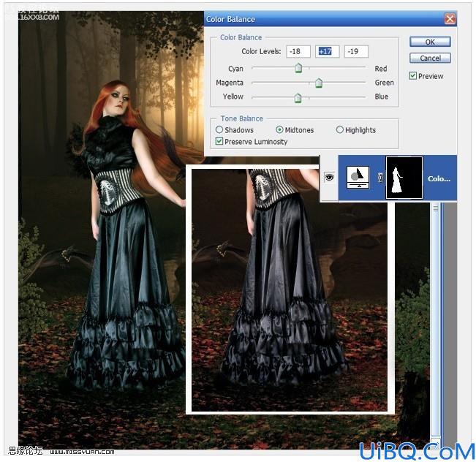This screenshot has height=462, width=476.
Task: Click the layer mask link chain icon
Action: (381, 178)
